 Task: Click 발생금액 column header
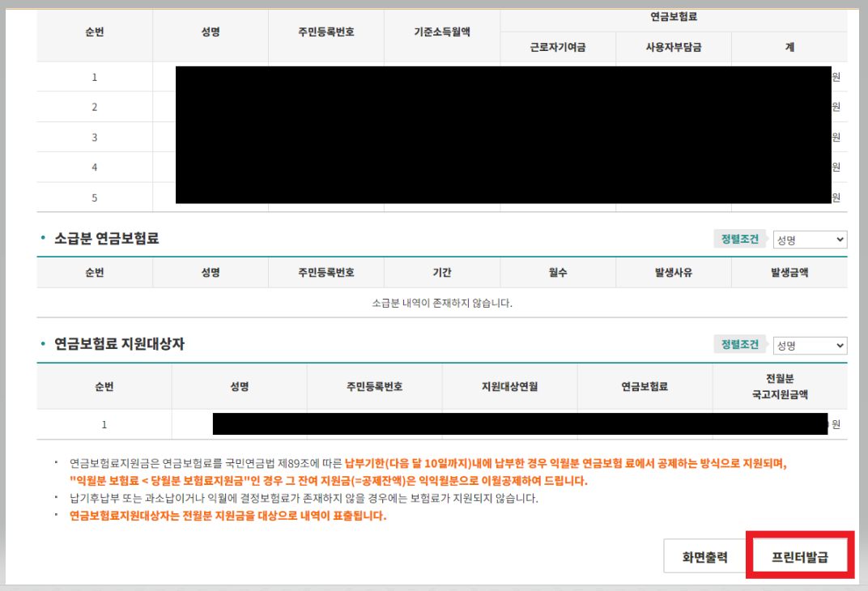click(789, 272)
